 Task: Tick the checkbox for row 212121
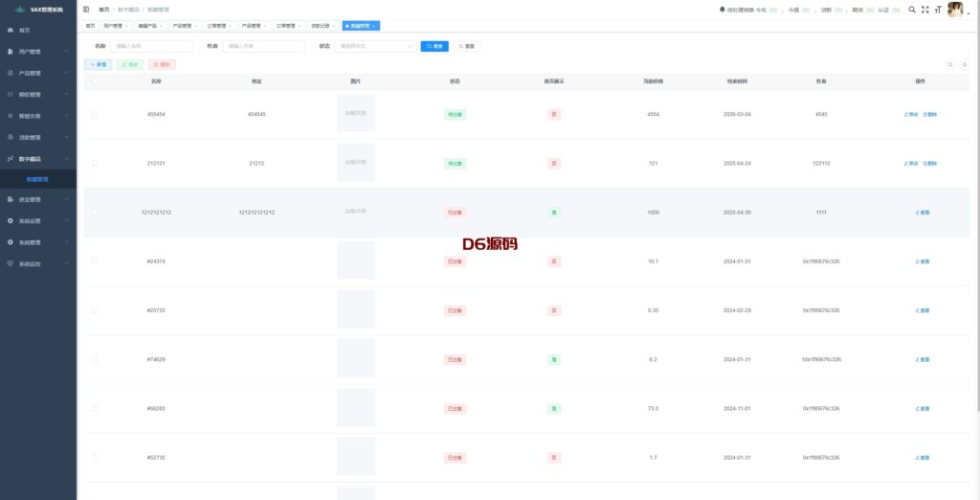(x=95, y=163)
